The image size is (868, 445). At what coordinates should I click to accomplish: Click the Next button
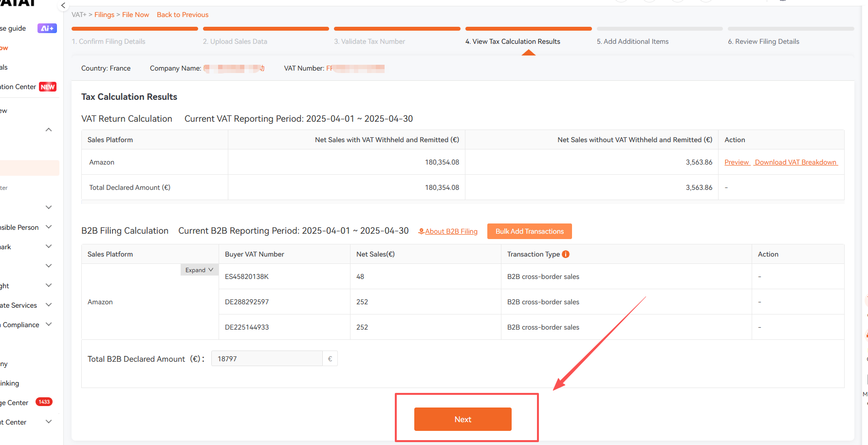[463, 419]
